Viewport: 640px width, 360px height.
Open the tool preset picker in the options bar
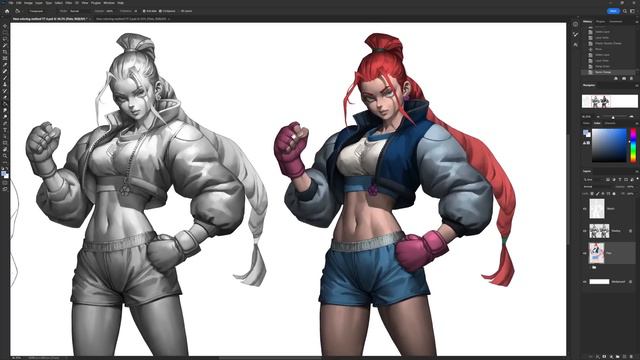pyautogui.click(x=18, y=11)
